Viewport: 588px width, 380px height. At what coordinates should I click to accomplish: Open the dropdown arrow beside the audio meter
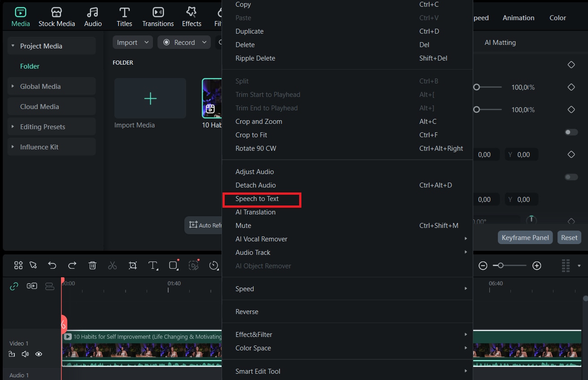point(579,266)
